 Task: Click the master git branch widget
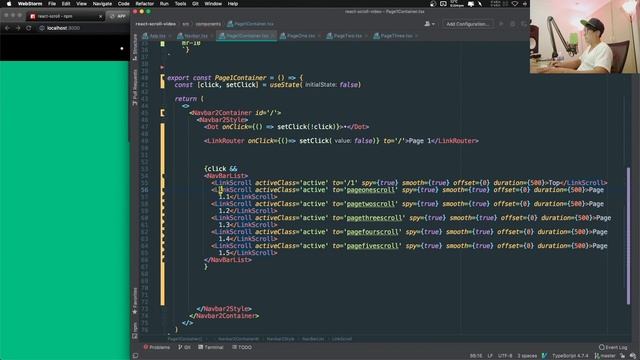pos(605,356)
